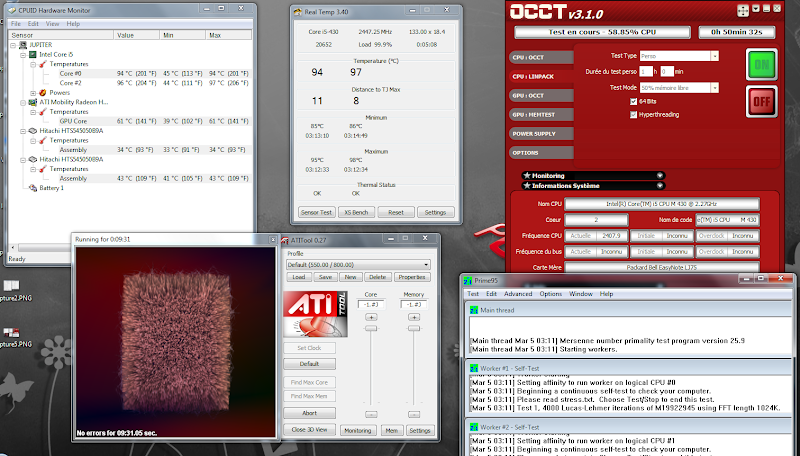Switch to the GPU : MEMTEST tab
800x456 pixels.
click(x=541, y=115)
